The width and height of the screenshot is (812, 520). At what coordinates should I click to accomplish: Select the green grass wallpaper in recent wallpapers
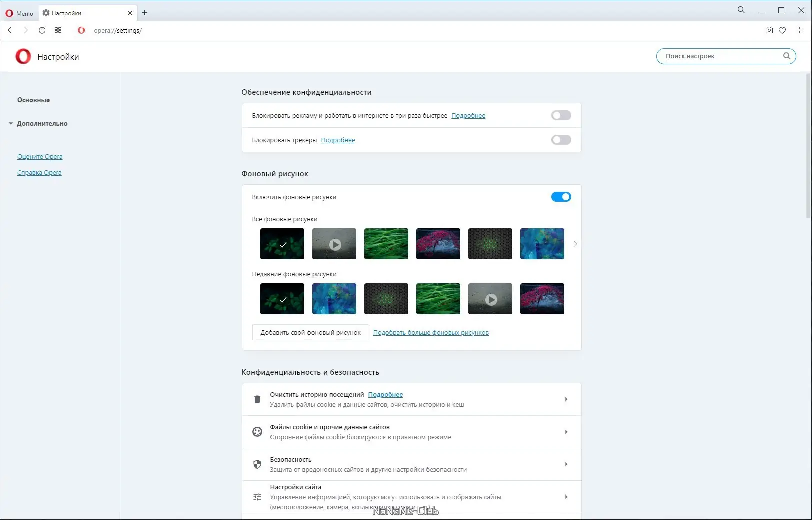tap(438, 299)
